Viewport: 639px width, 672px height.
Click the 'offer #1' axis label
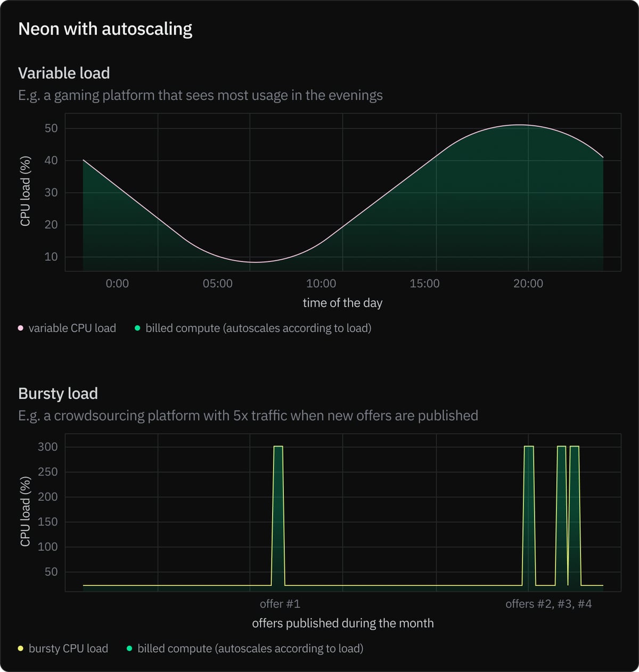(280, 604)
